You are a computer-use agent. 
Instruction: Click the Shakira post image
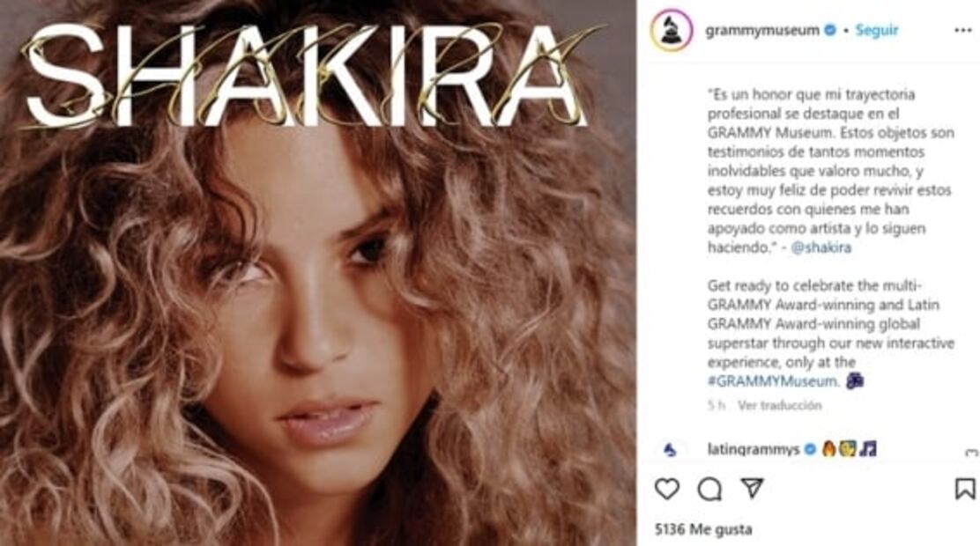coord(318,273)
